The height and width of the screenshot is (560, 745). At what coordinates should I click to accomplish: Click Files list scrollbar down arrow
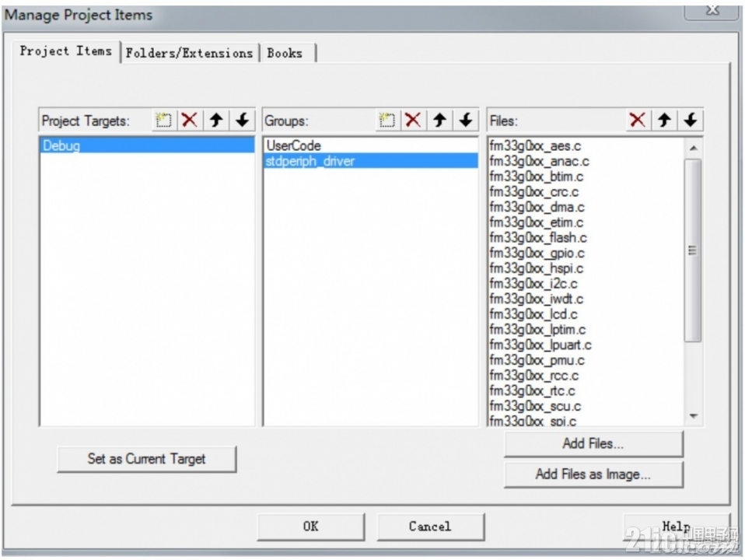pos(693,416)
